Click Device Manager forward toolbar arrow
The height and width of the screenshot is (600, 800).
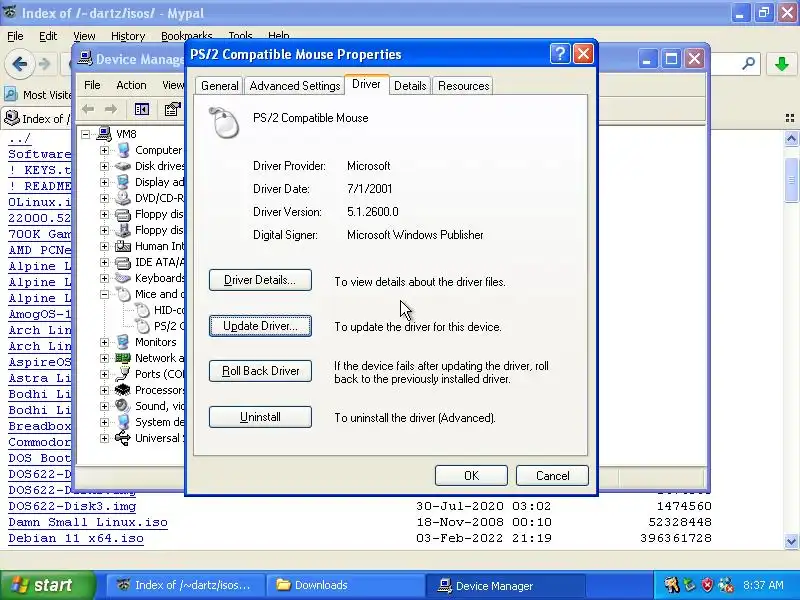[x=111, y=109]
